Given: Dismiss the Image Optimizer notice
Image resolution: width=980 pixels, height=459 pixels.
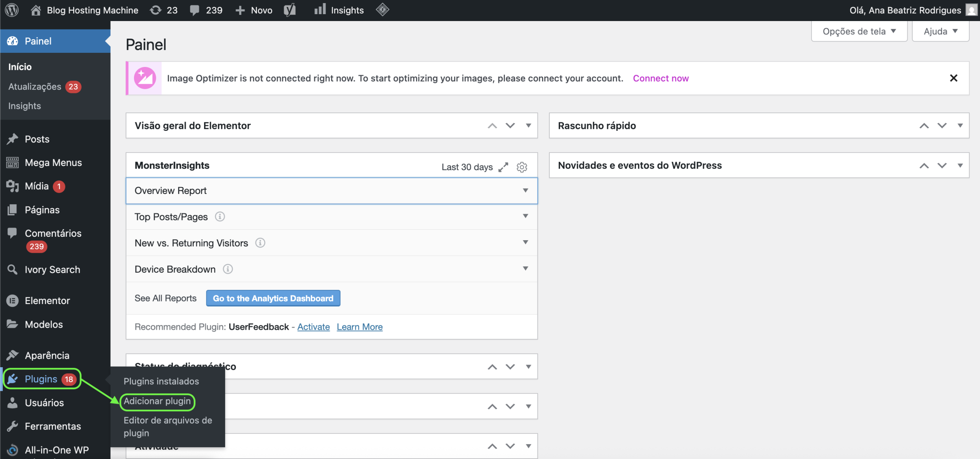Looking at the screenshot, I should pyautogui.click(x=954, y=78).
